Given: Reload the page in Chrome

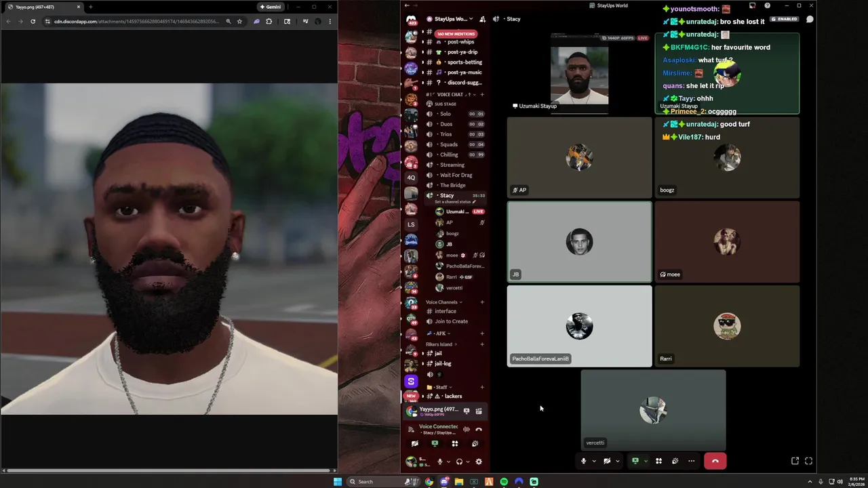Looking at the screenshot, I should pyautogui.click(x=33, y=21).
